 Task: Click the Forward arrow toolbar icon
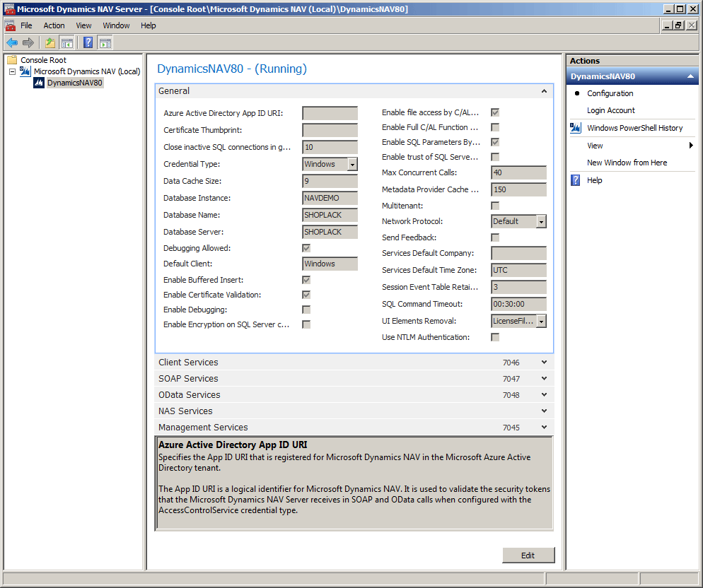point(28,42)
